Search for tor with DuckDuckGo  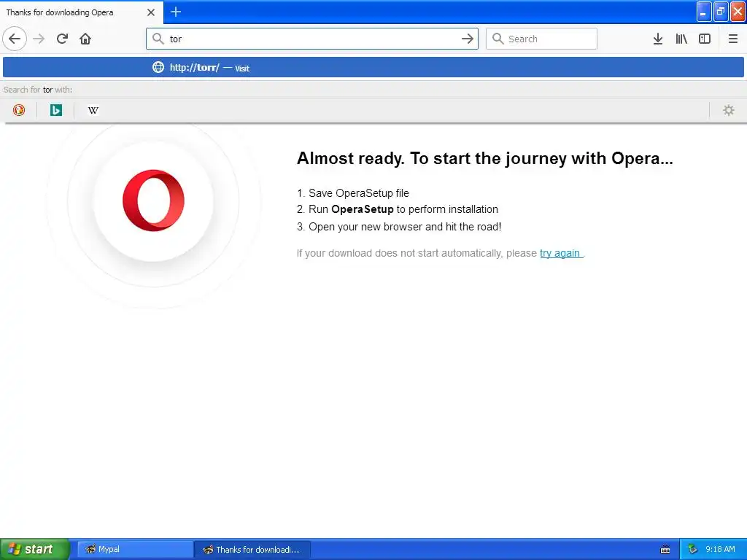[19, 110]
